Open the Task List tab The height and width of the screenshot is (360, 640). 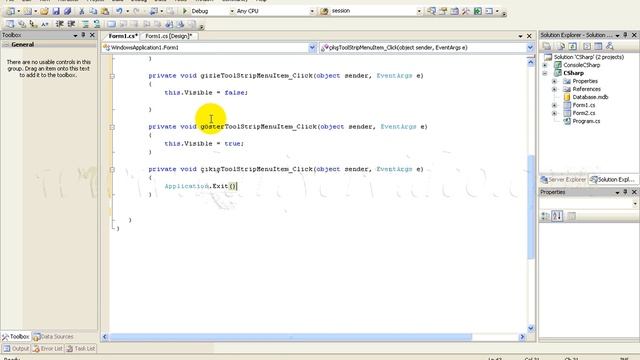81,349
